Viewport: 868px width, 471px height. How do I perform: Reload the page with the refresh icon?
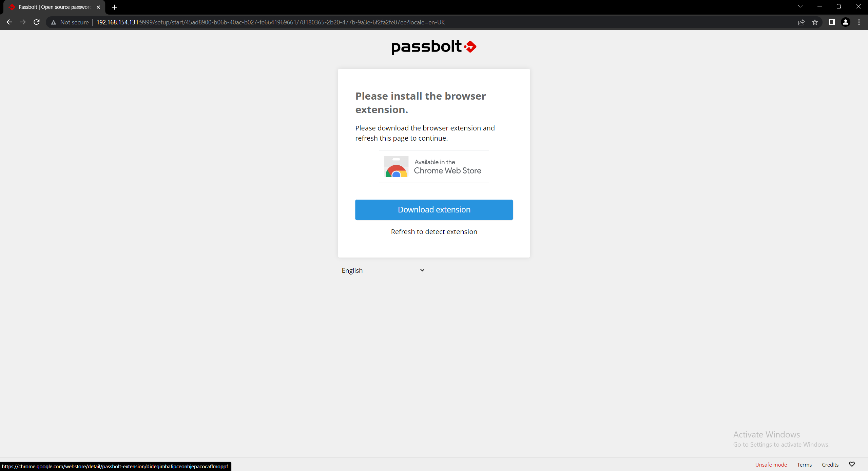coord(37,22)
